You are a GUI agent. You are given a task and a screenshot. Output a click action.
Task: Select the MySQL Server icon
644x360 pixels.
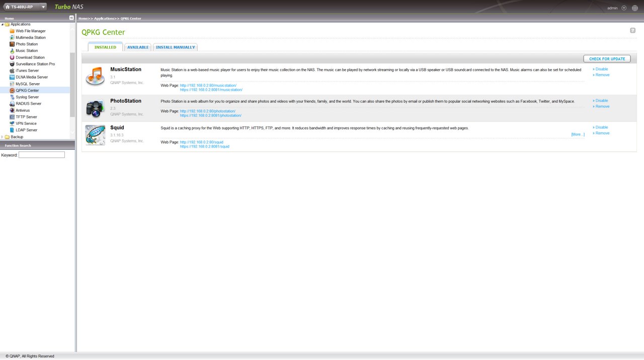click(12, 84)
